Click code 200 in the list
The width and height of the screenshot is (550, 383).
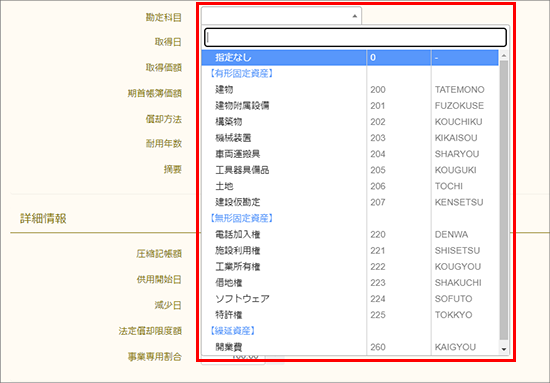point(378,90)
